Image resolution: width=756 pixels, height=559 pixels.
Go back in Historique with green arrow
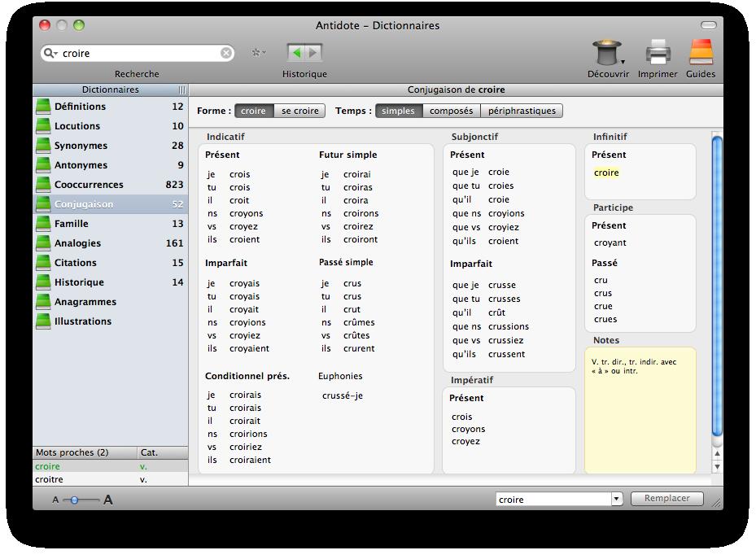coord(296,53)
